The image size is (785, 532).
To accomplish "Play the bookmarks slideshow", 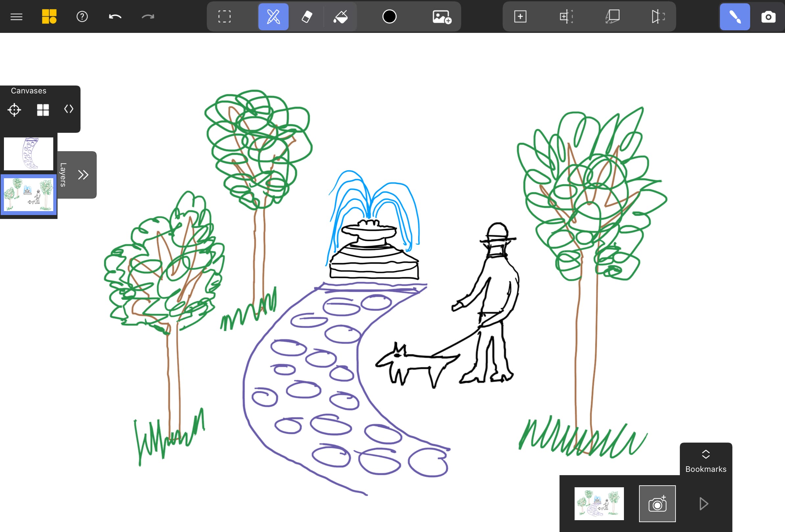I will click(x=703, y=504).
